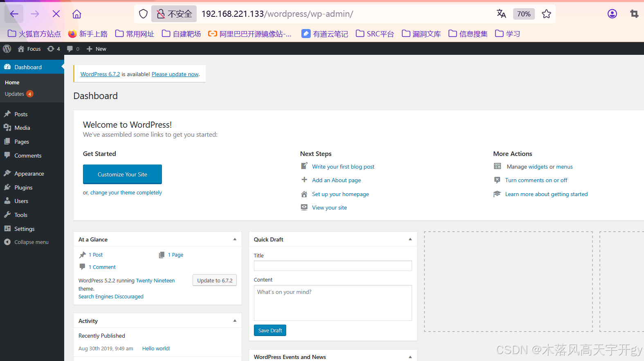Open the Twenty Nineteen theme link

(155, 280)
